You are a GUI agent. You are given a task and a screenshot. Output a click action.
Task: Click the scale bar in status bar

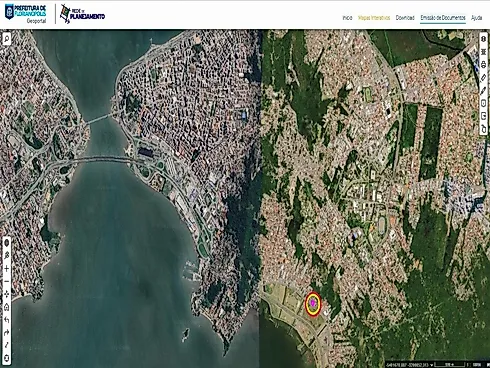(450, 365)
